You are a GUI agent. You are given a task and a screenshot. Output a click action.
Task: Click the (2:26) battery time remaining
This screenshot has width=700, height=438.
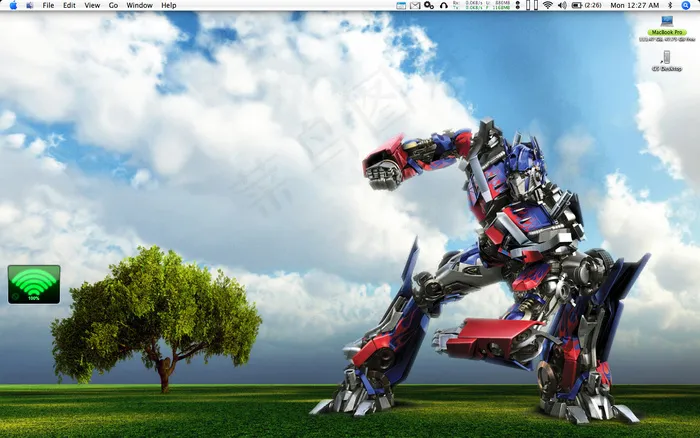[593, 5]
